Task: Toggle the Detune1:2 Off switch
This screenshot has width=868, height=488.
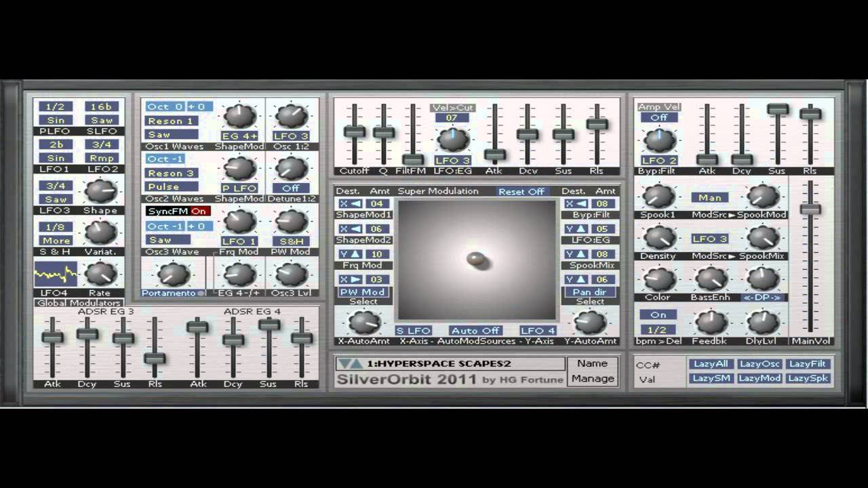Action: pos(291,188)
